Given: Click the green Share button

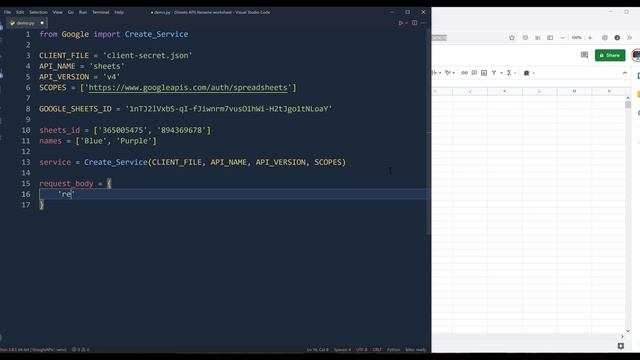Looking at the screenshot, I should click(610, 55).
